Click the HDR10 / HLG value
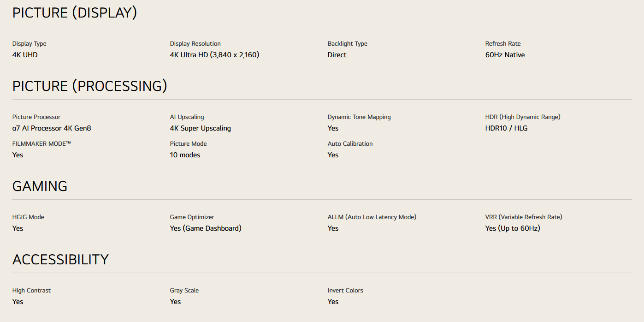Viewport: 644px width, 322px height. tap(506, 128)
